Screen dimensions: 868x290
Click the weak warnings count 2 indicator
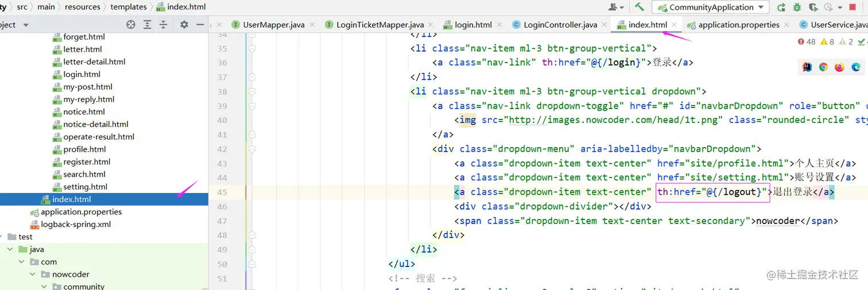[x=846, y=41]
